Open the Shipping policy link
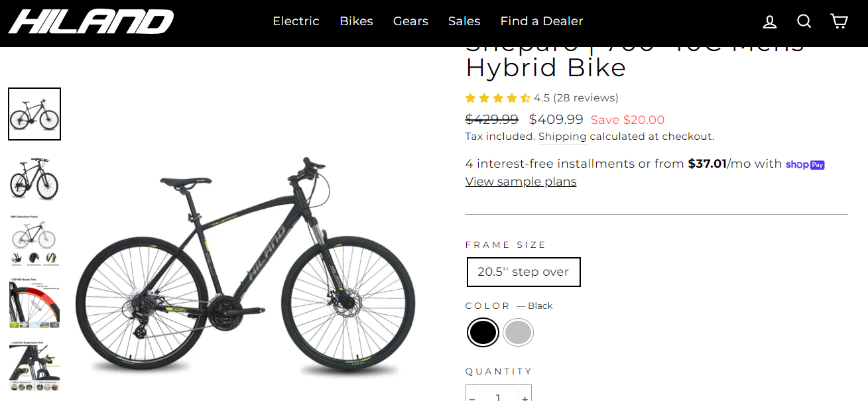 (562, 137)
